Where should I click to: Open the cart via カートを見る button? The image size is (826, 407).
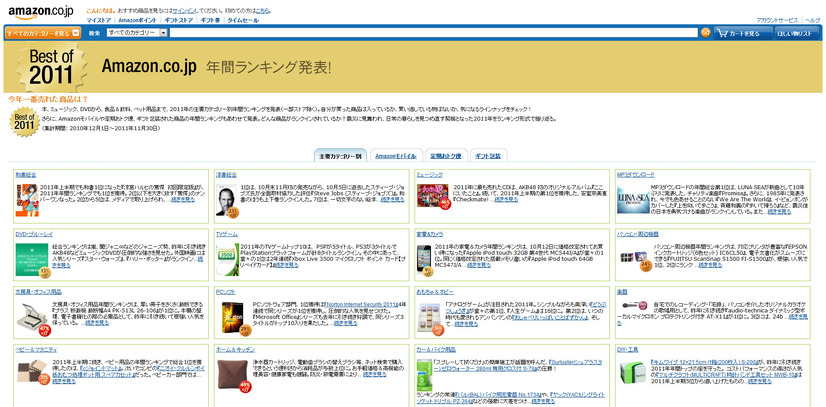pyautogui.click(x=743, y=33)
